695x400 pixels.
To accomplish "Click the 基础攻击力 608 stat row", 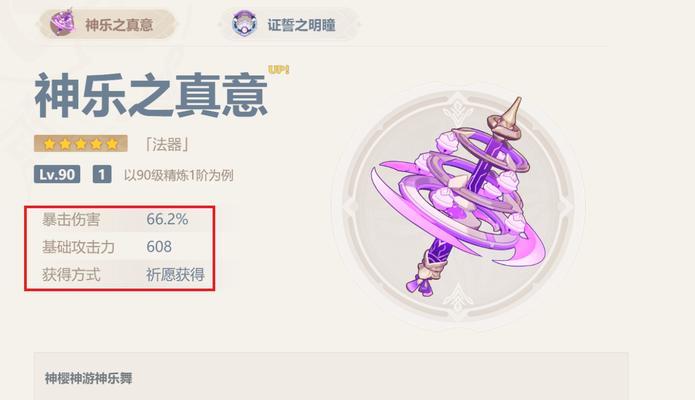I will (121, 247).
